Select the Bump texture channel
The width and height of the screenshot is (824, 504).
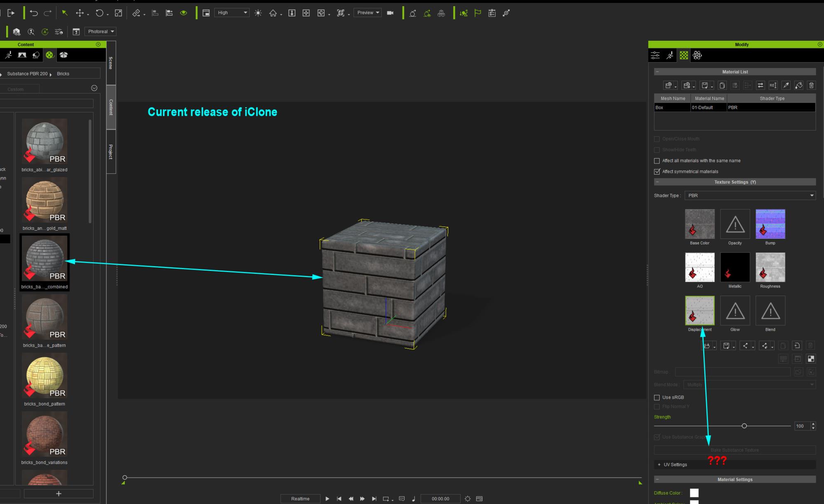(770, 224)
